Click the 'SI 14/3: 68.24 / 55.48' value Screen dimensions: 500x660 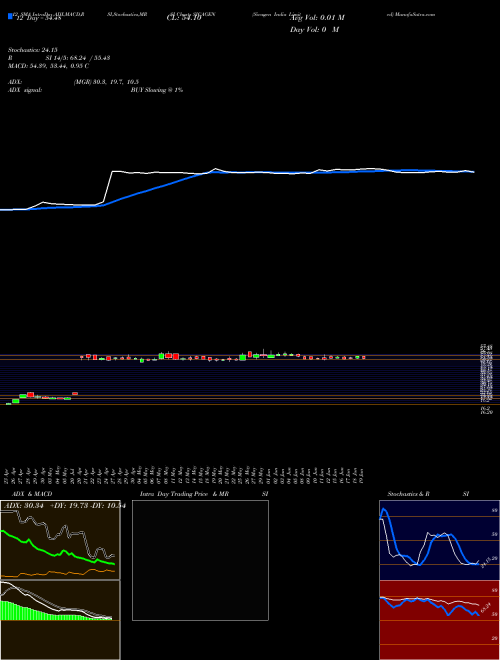[x=78, y=58]
